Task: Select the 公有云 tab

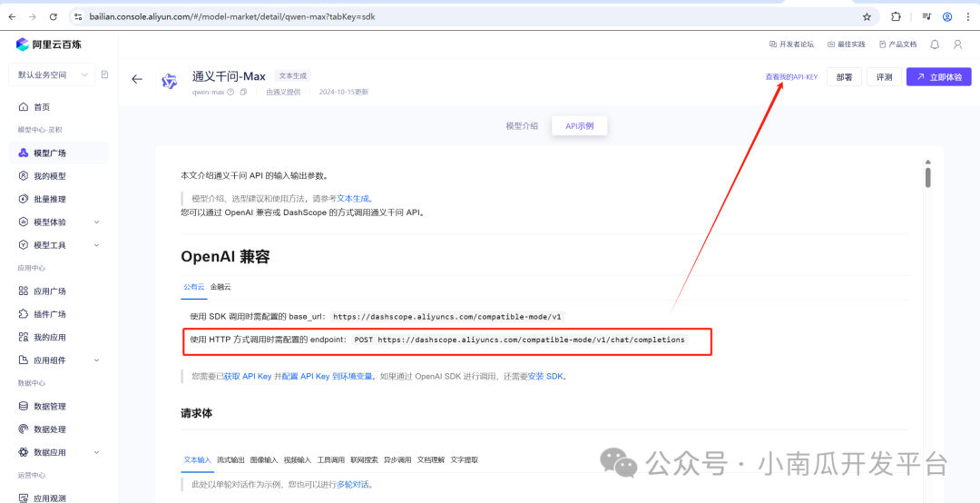Action: 194,287
